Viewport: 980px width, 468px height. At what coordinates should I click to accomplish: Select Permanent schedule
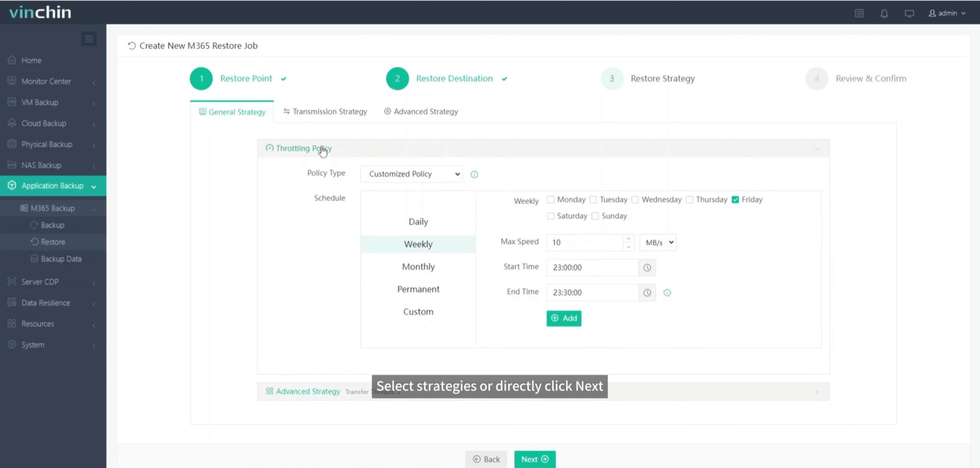click(x=418, y=289)
